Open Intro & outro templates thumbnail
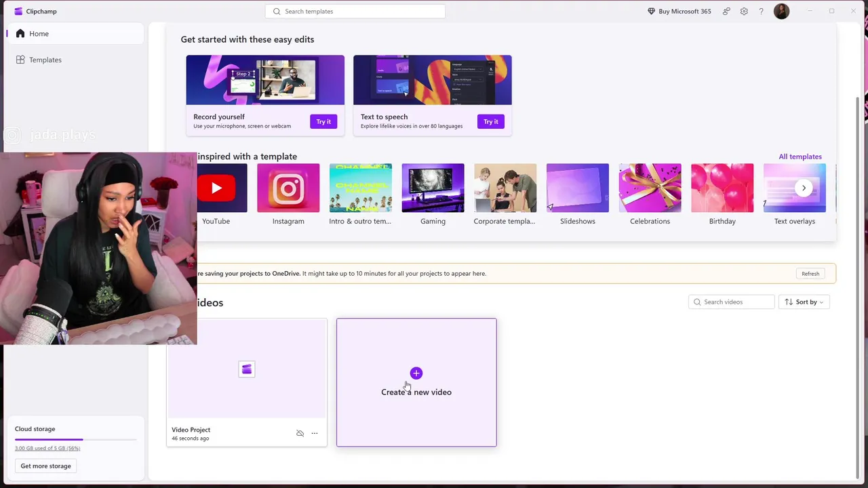The height and width of the screenshot is (488, 868). (360, 188)
